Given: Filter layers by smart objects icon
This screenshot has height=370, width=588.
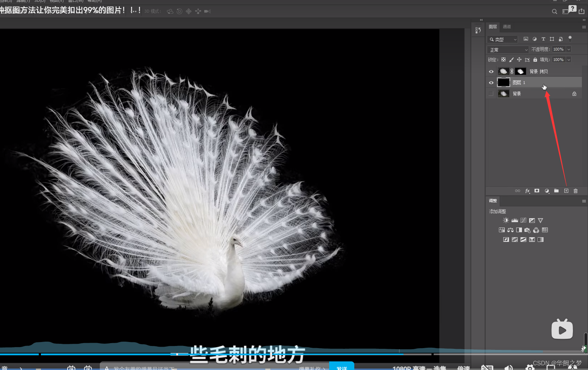Looking at the screenshot, I should click(560, 39).
